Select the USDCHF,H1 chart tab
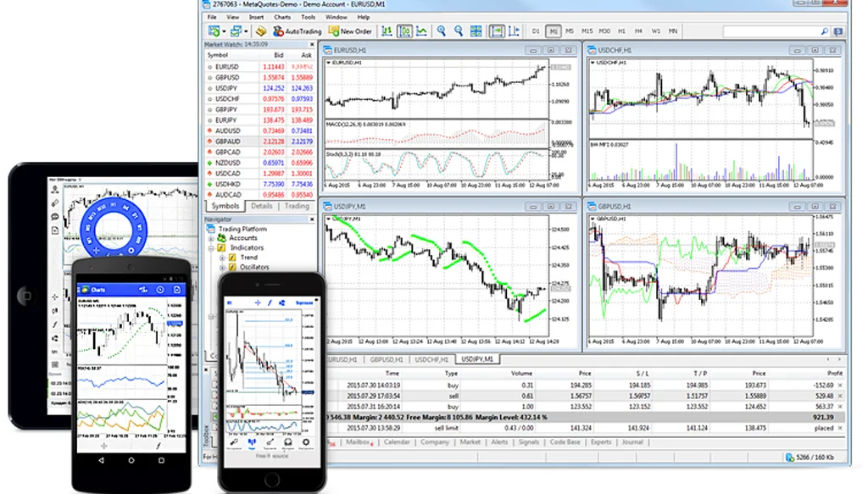Screen dimensions: 868x494 [431, 359]
